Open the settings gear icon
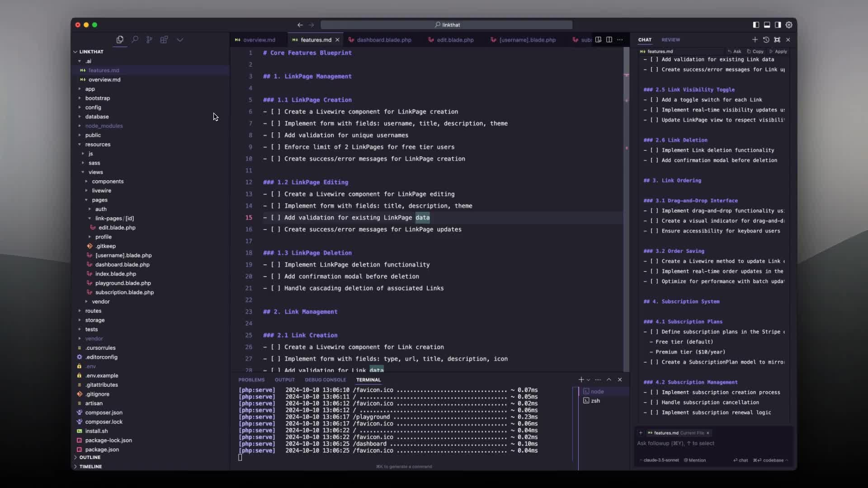The width and height of the screenshot is (868, 488). (x=789, y=25)
